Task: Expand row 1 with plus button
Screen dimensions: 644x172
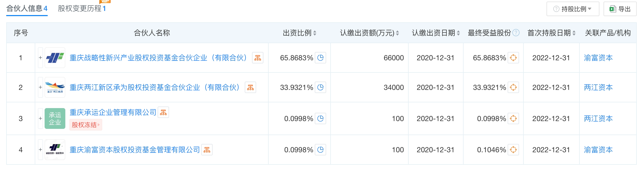Action: [40, 58]
